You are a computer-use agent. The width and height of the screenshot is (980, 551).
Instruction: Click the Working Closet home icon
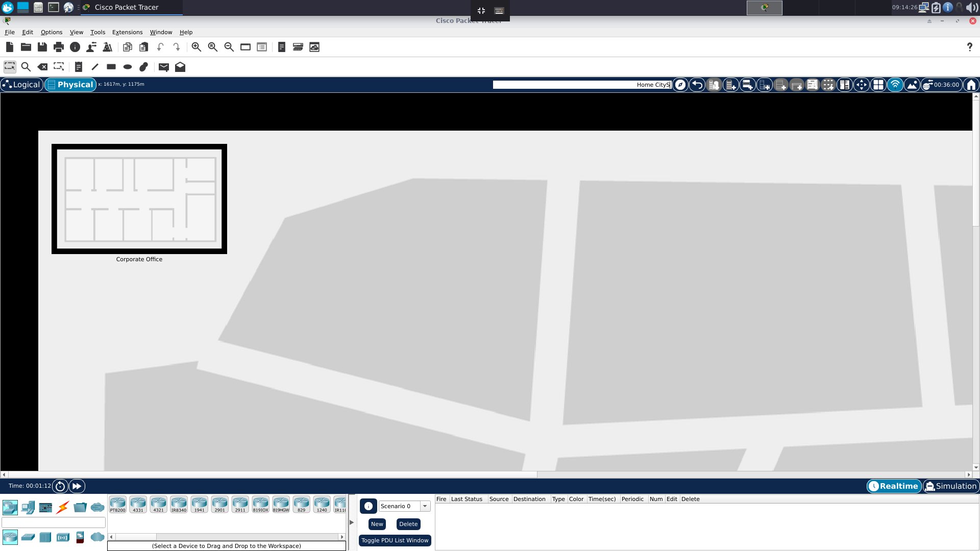pos(971,85)
